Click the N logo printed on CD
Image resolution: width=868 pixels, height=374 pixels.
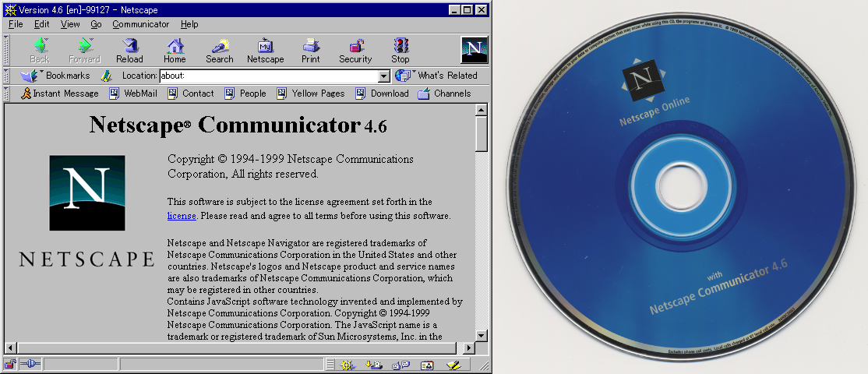[642, 80]
